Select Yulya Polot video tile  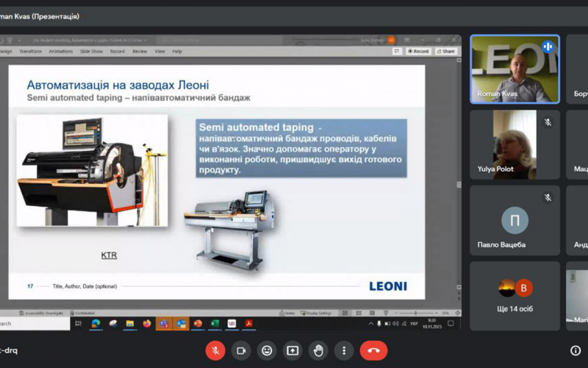pos(515,144)
